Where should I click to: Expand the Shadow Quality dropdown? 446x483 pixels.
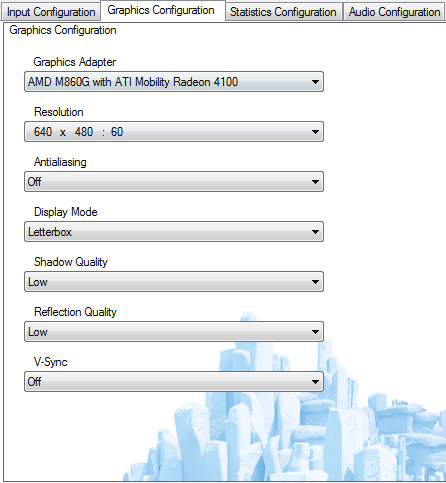point(174,282)
